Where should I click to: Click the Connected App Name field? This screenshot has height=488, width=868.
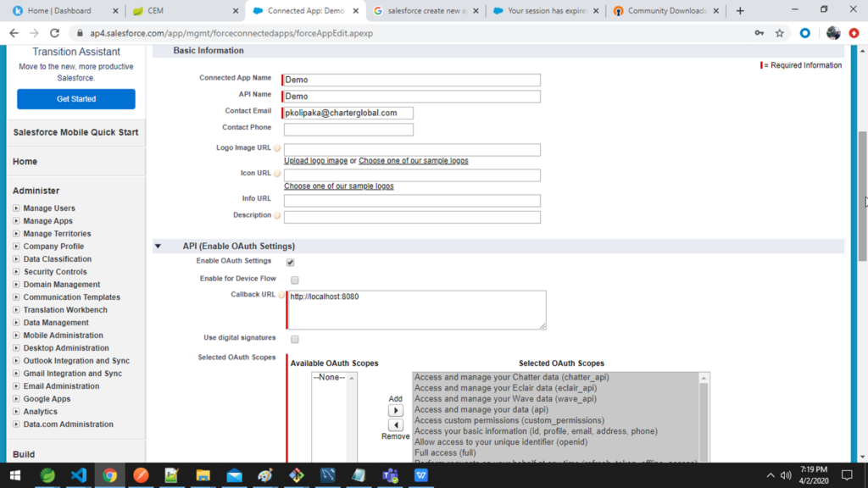point(412,80)
